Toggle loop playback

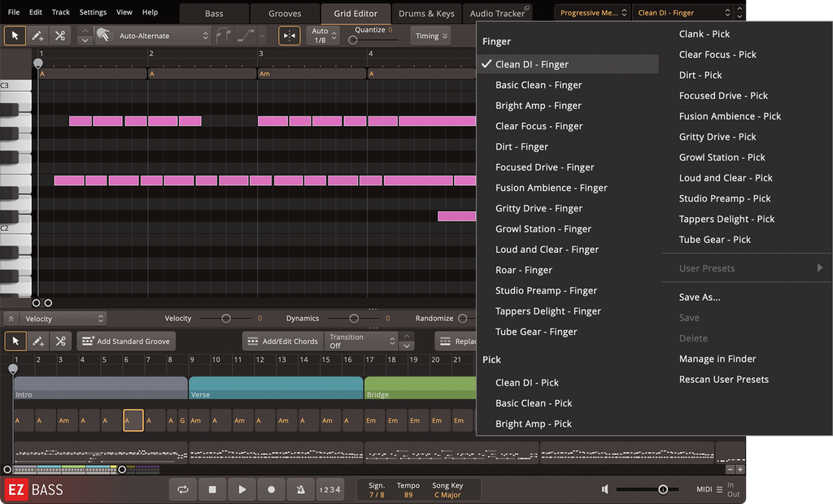pos(183,489)
